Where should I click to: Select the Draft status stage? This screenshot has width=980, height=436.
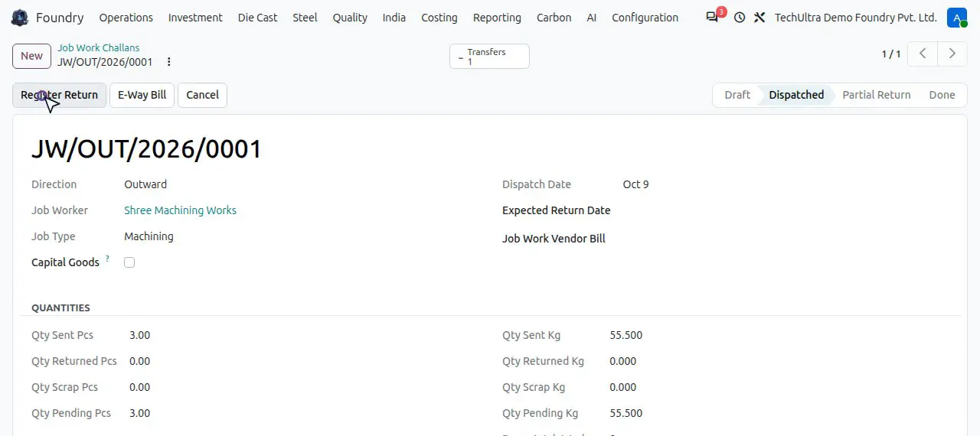click(737, 95)
